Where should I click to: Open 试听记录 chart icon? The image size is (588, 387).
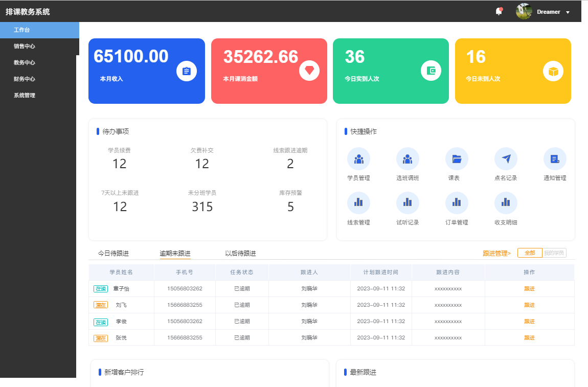point(408,203)
